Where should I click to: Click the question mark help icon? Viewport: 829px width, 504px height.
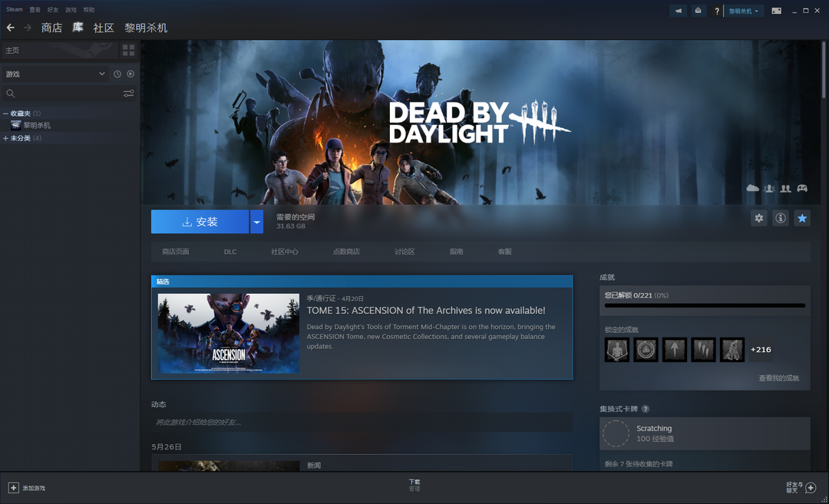point(717,11)
